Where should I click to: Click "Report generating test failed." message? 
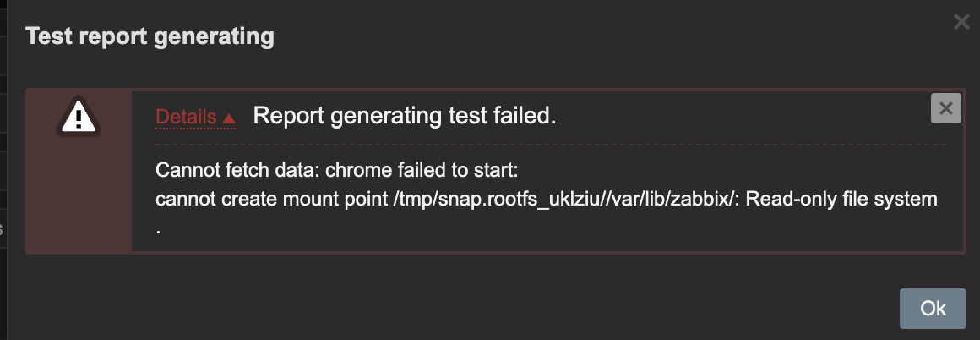pos(405,116)
